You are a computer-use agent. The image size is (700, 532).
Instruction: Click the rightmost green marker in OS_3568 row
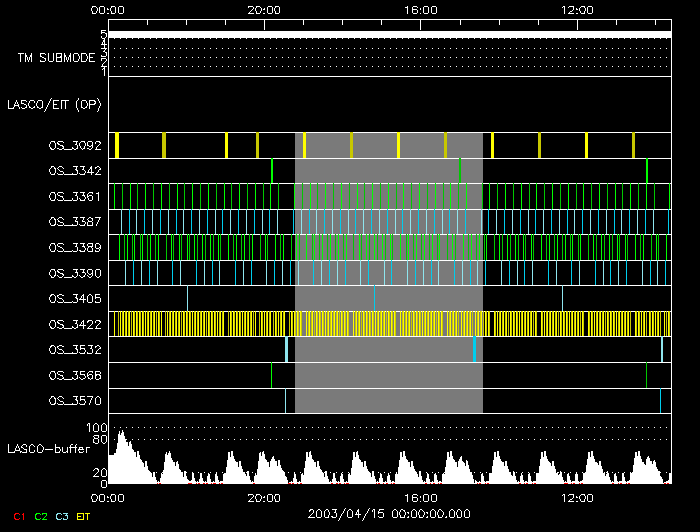click(x=646, y=375)
